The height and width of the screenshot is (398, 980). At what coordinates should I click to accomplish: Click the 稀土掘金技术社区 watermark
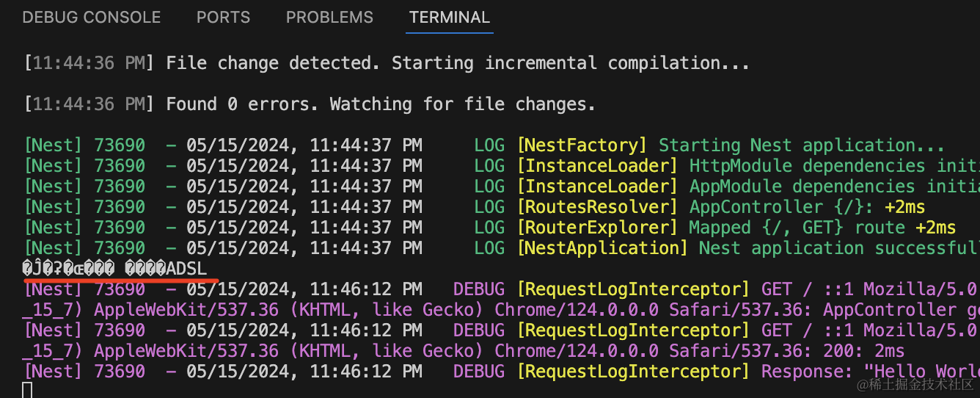pyautogui.click(x=915, y=383)
